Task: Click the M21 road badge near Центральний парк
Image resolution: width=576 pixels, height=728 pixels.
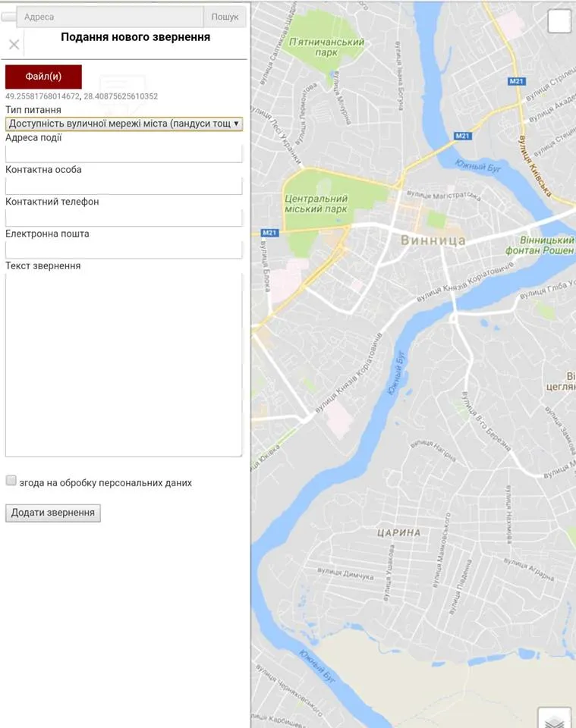Action: coord(269,233)
